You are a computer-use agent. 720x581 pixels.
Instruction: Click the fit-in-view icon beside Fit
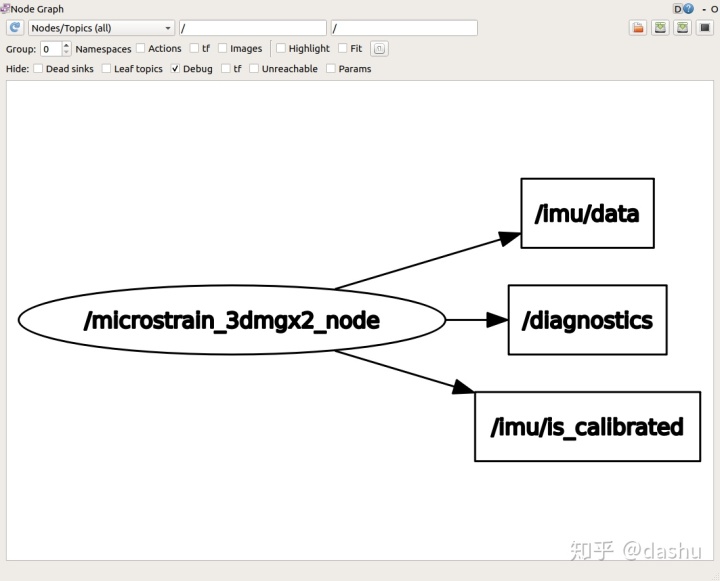click(379, 48)
